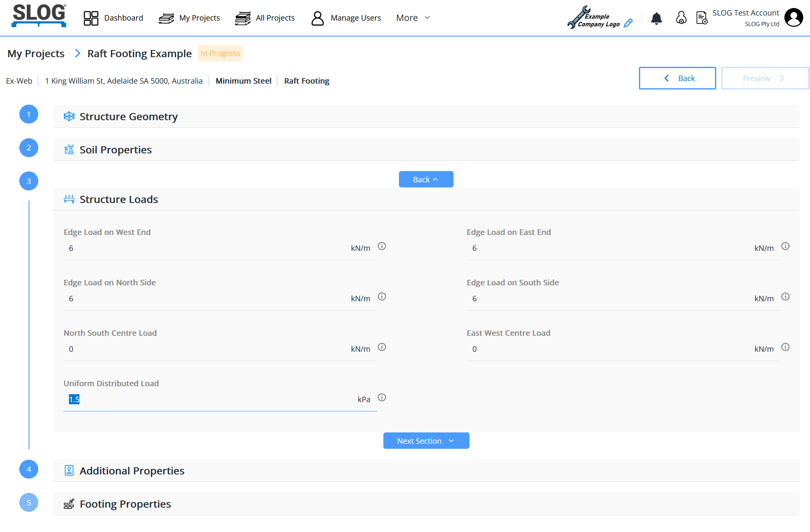Click the user profile avatar icon
The width and height of the screenshot is (810, 532).
coord(793,18)
